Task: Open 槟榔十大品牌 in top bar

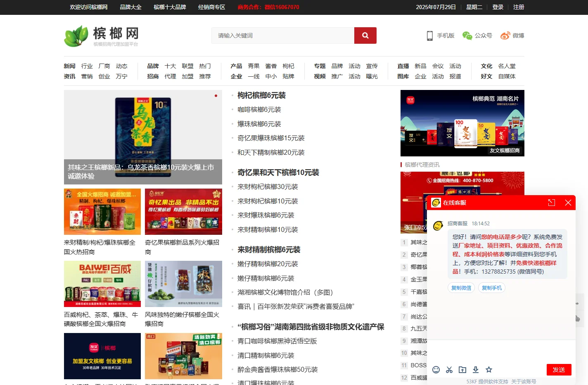Action: point(170,7)
